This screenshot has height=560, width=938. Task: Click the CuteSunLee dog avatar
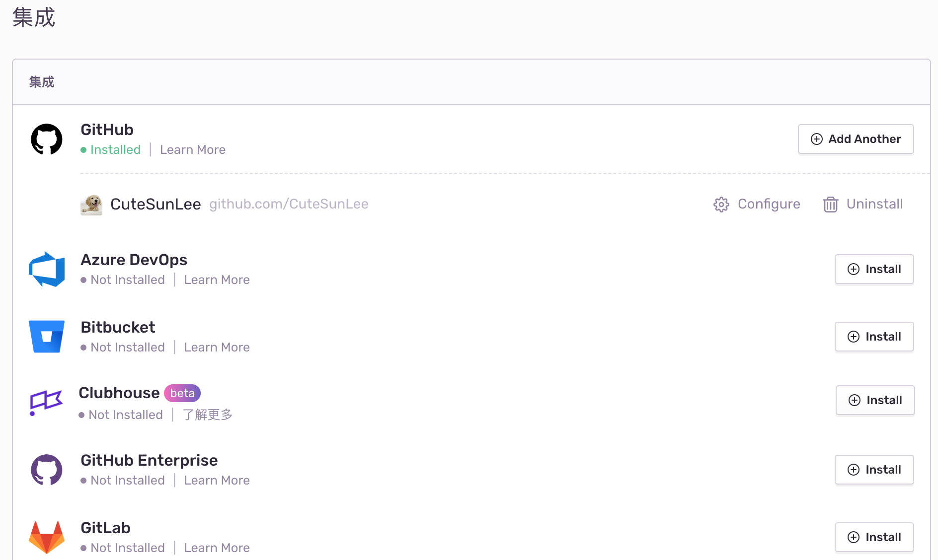coord(91,205)
